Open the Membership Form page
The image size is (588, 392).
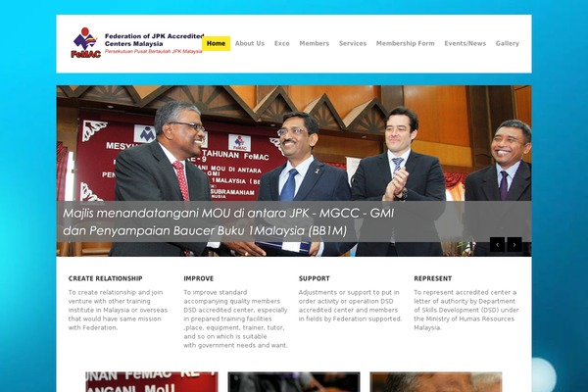(406, 43)
